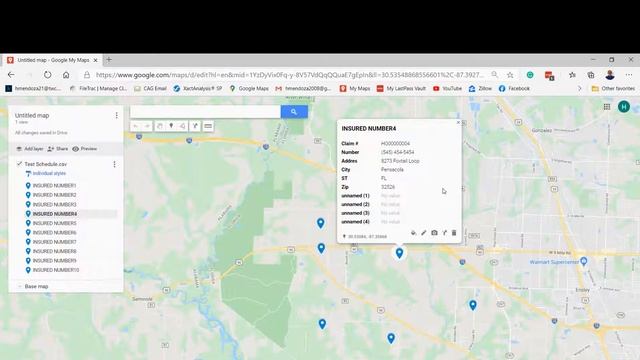Select INSURED NUMBER3 in layer list
The image size is (640, 360).
(54, 204)
